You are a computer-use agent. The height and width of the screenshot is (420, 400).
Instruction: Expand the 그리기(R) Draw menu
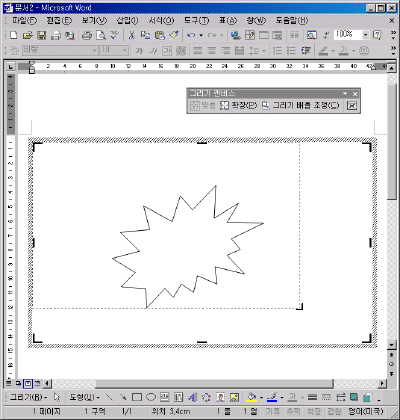click(28, 397)
